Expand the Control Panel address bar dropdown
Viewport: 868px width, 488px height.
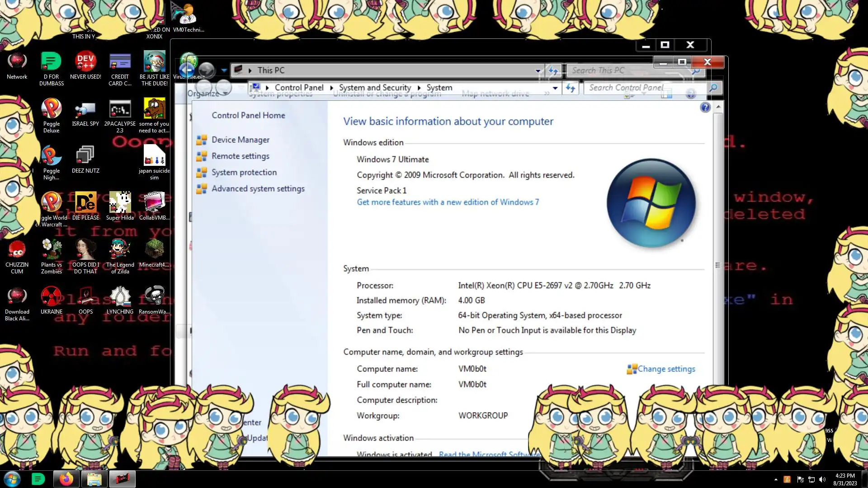point(555,88)
